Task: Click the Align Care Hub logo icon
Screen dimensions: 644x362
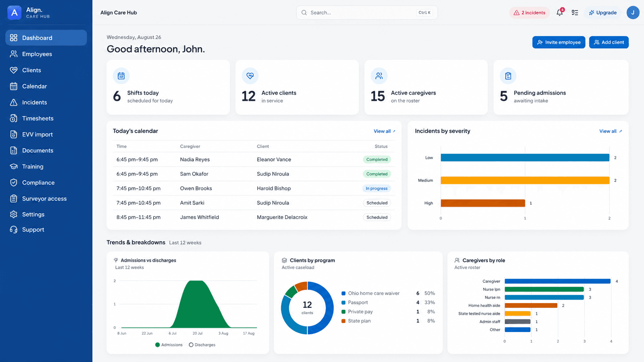Action: tap(14, 13)
